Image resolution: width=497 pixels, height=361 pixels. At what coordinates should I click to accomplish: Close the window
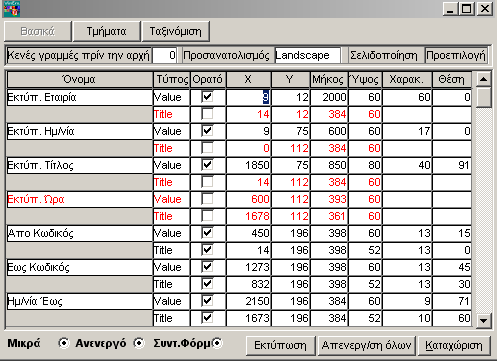(x=485, y=9)
